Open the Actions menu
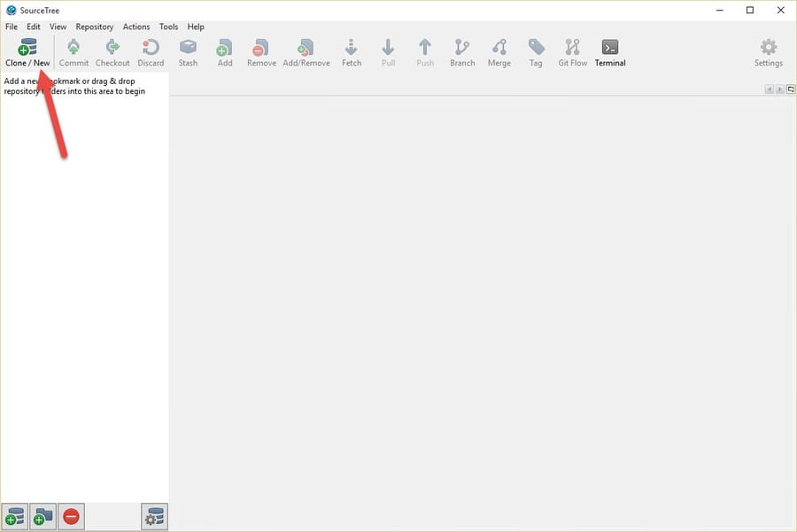 tap(136, 27)
